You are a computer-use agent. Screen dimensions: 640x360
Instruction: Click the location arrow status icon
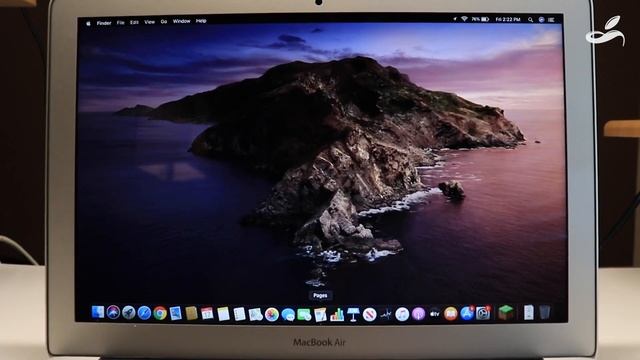[455, 19]
